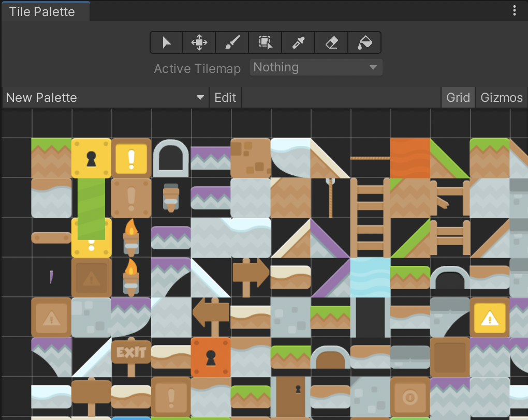The height and width of the screenshot is (420, 528).
Task: Switch to the Eraser tool
Action: pyautogui.click(x=332, y=42)
